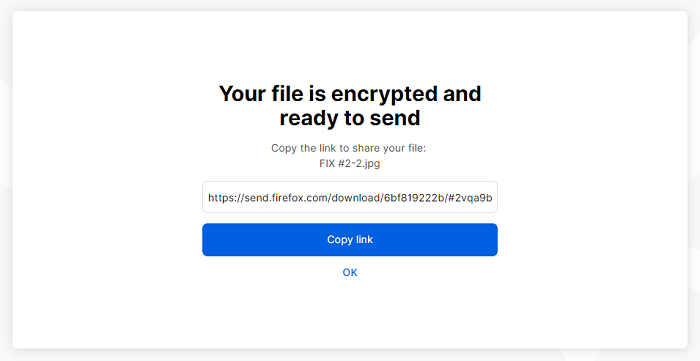
Task: Focus the share URL input field
Action: pyautogui.click(x=350, y=197)
